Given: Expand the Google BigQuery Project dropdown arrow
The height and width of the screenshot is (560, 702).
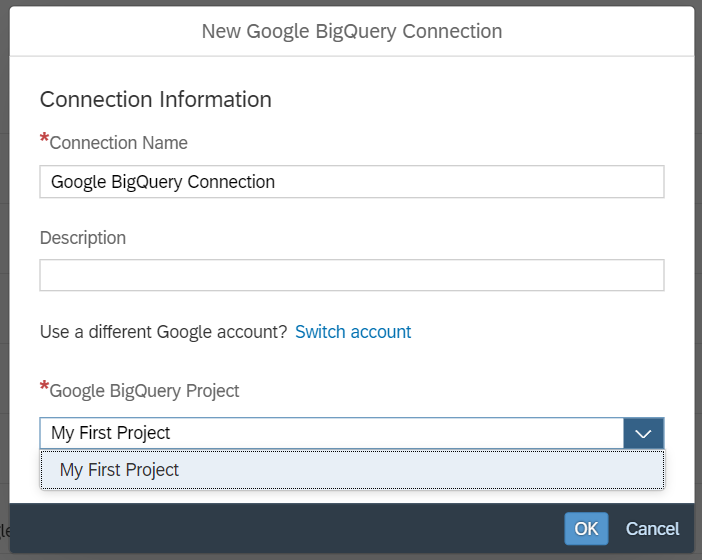Looking at the screenshot, I should [x=643, y=433].
